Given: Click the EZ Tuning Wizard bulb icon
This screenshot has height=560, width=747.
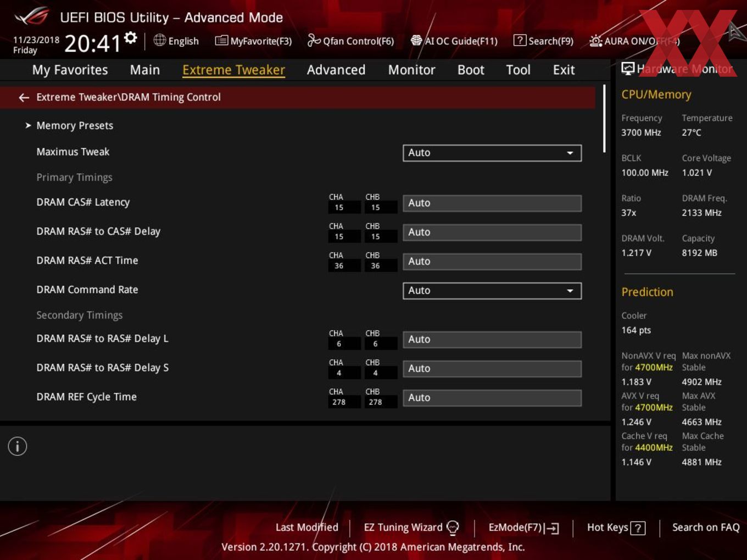Looking at the screenshot, I should tap(453, 528).
